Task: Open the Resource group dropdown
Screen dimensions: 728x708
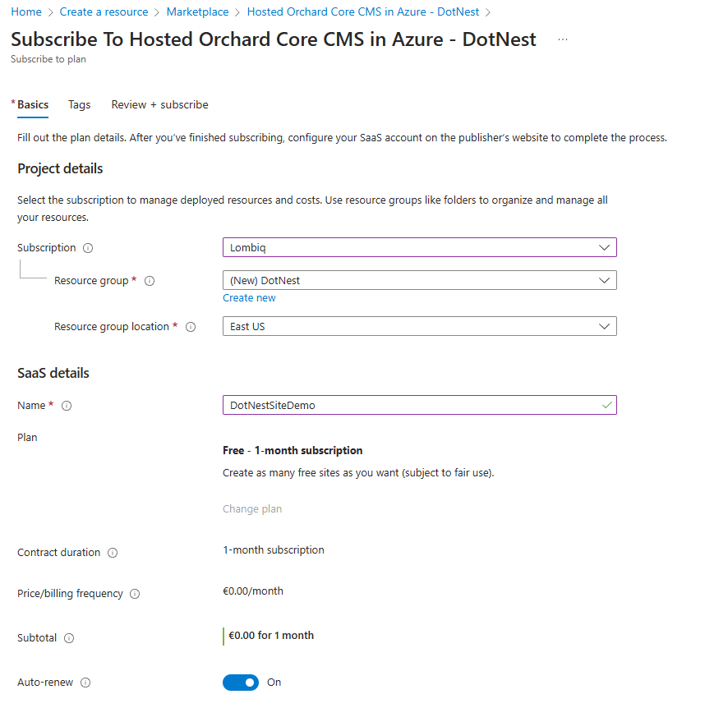Action: pyautogui.click(x=420, y=280)
